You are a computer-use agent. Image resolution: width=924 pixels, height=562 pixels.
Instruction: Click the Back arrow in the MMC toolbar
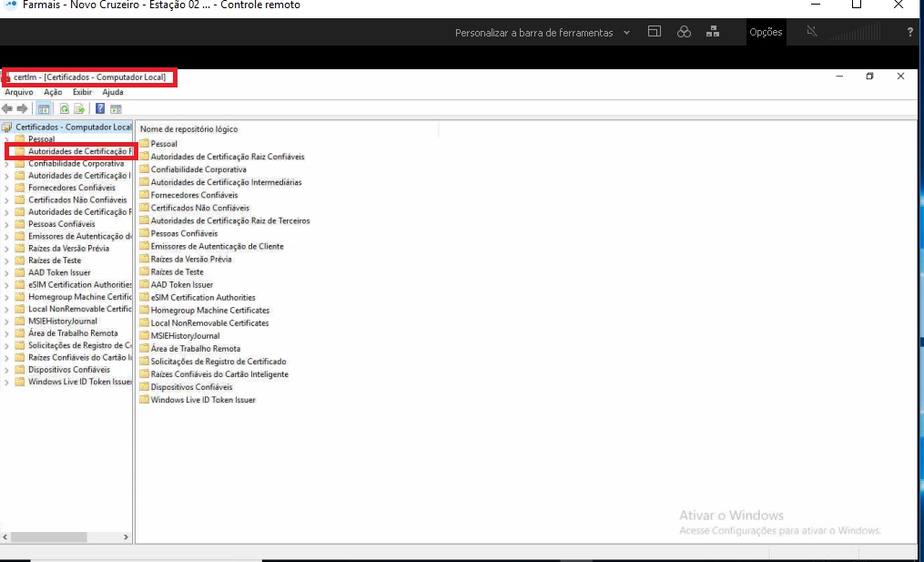pos(7,109)
